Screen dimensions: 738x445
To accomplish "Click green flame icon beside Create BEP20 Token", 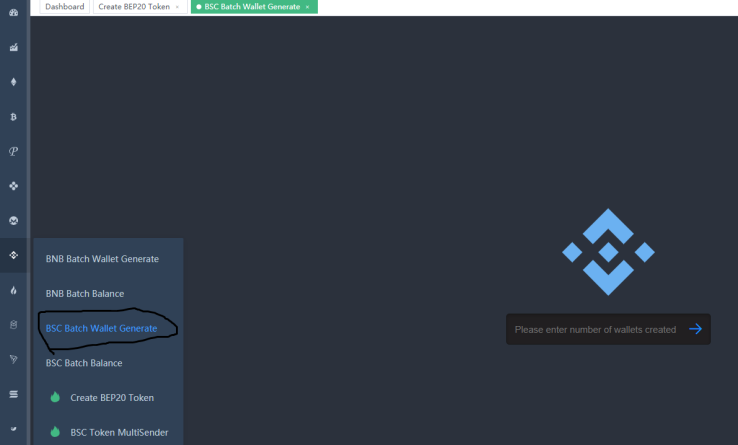I will [55, 398].
